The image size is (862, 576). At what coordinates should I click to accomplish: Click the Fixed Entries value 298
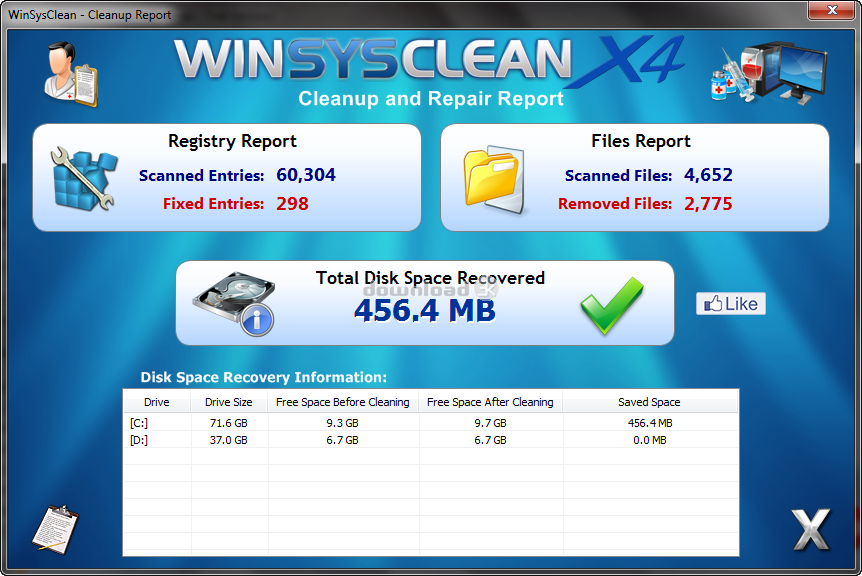pyautogui.click(x=292, y=203)
